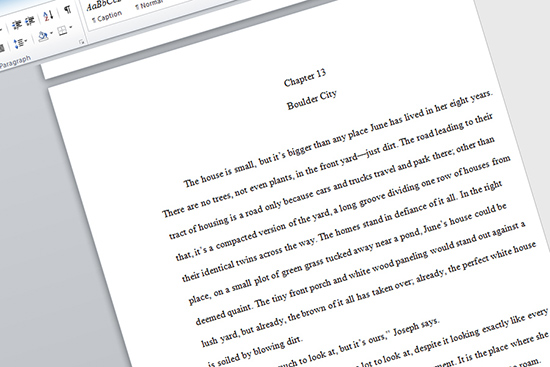Expand the Shading color dropdown arrow

(x=52, y=33)
